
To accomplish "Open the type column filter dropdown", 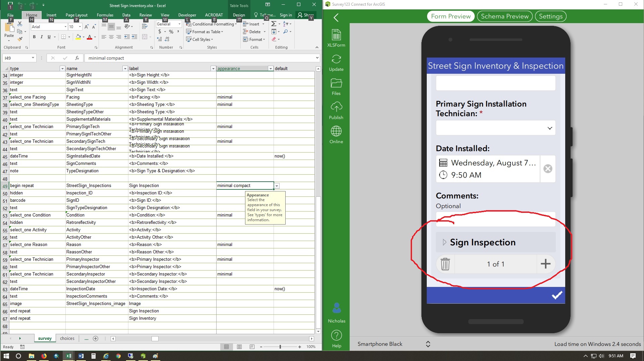I will [62, 69].
